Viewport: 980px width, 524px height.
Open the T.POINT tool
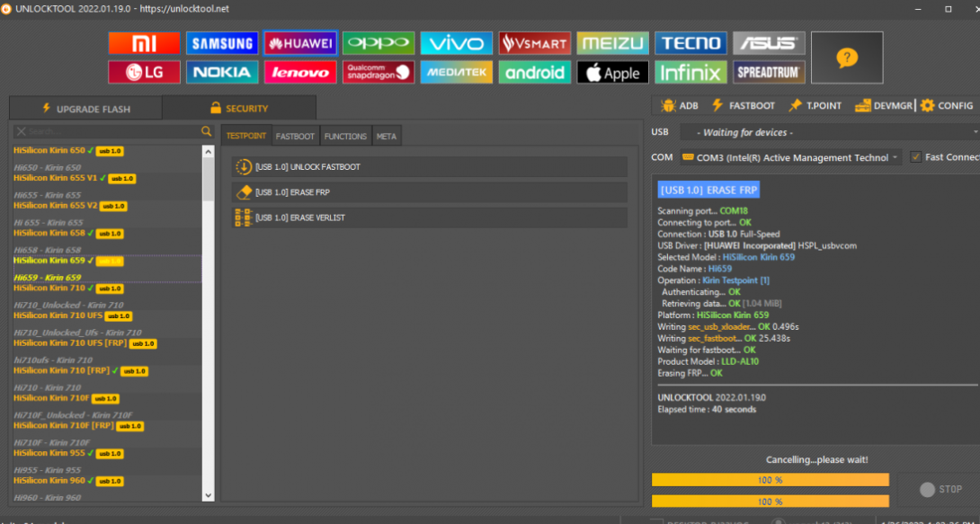[x=815, y=105]
